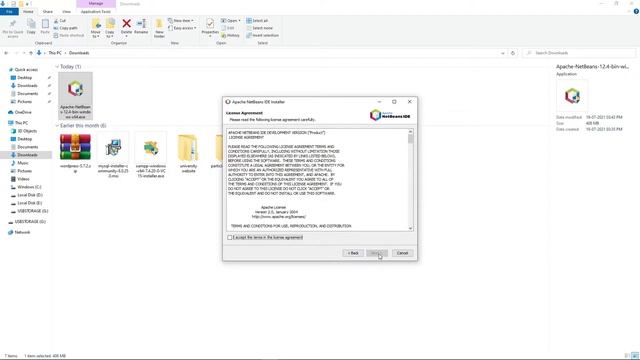
Task: Click license text scrollbar down arrow
Action: [x=411, y=228]
